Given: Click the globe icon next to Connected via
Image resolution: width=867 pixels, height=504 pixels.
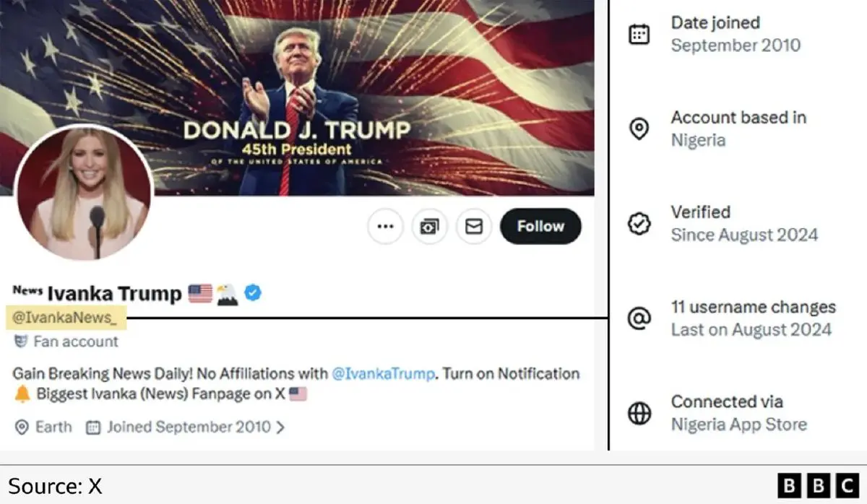Looking at the screenshot, I should coord(639,413).
